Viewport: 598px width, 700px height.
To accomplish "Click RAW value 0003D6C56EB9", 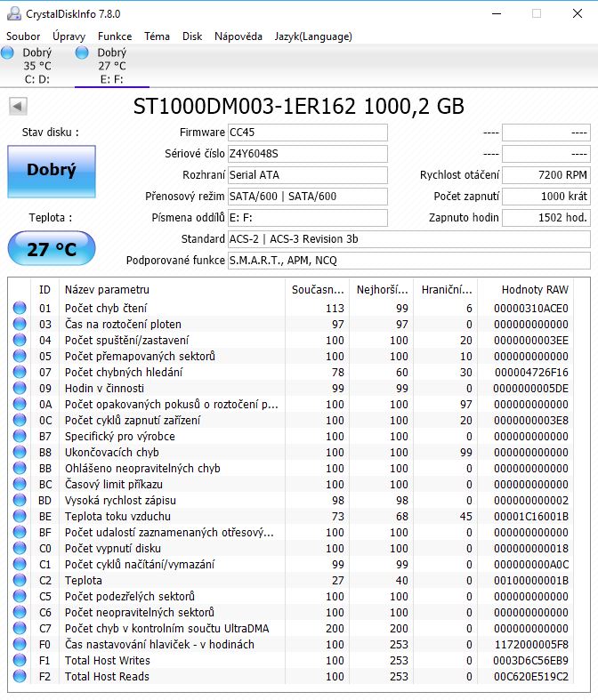I will coord(530,661).
